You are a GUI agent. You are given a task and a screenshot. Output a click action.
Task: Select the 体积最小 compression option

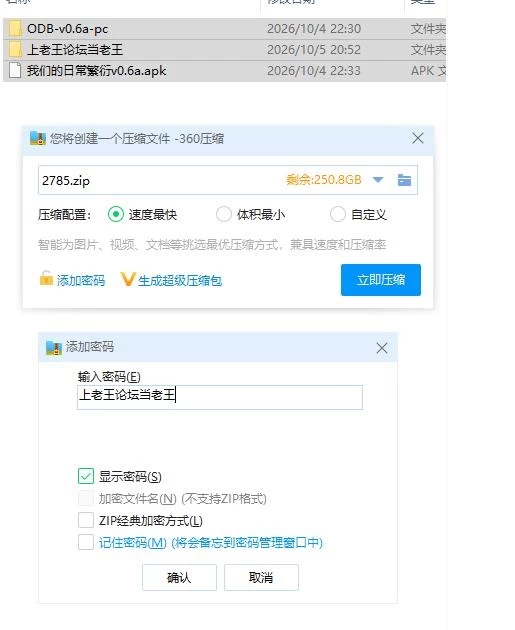pos(224,214)
